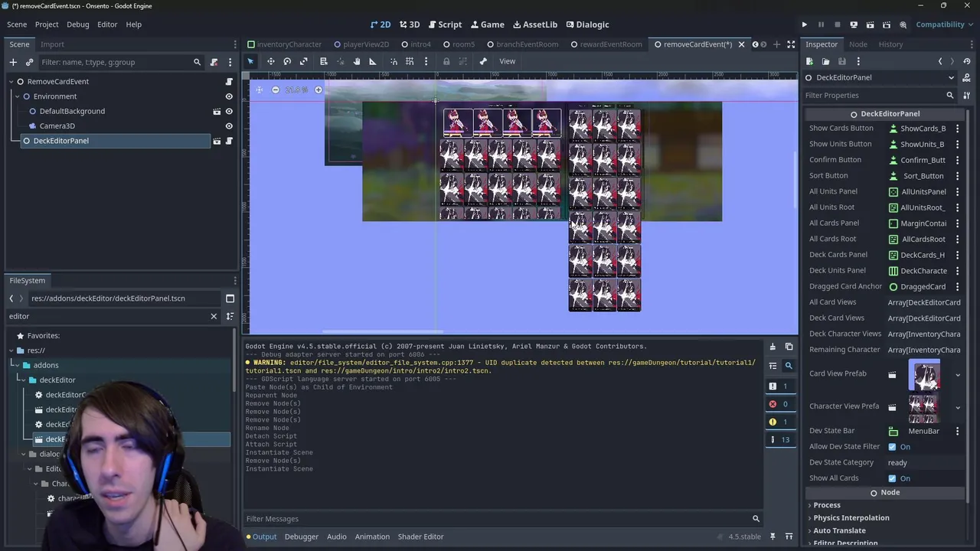Collapse the RemoveCardEvent root node
Image resolution: width=980 pixels, height=551 pixels.
[11, 81]
